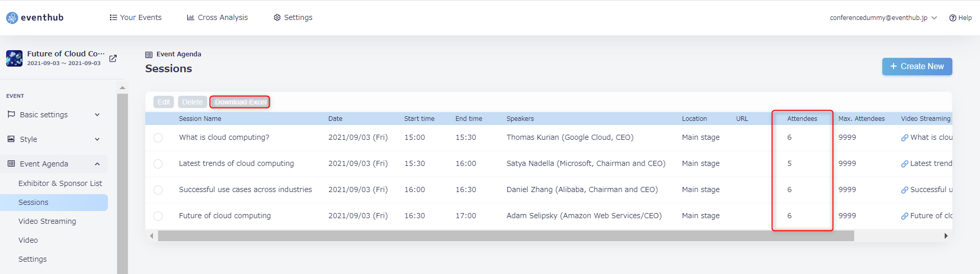
Task: Click the Start time column header
Action: point(419,119)
